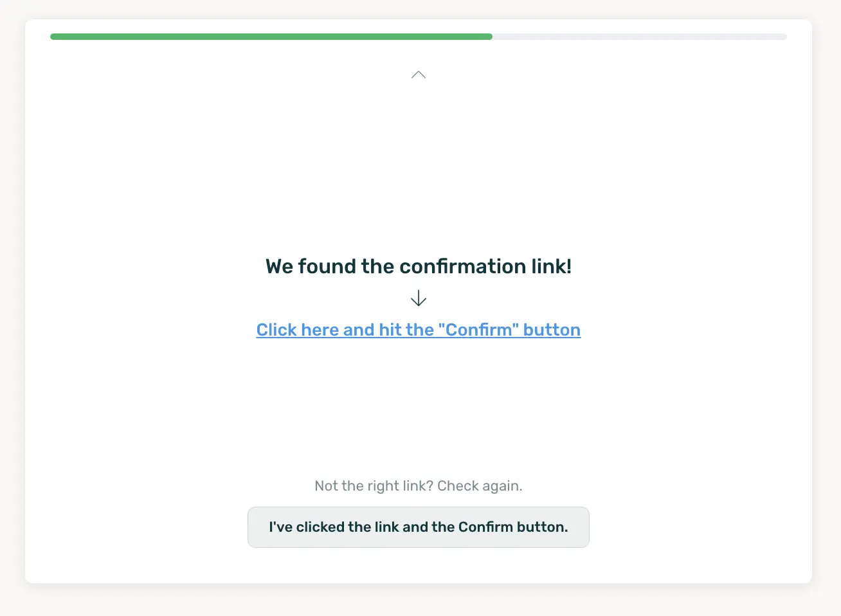
Task: Click the far left start of progress bar
Action: [x=53, y=37]
